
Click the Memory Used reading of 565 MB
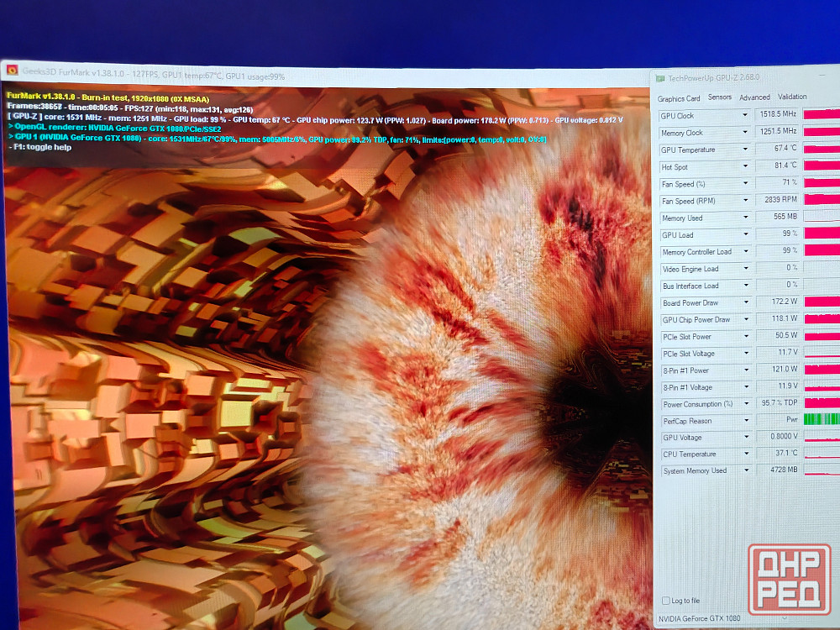778,218
